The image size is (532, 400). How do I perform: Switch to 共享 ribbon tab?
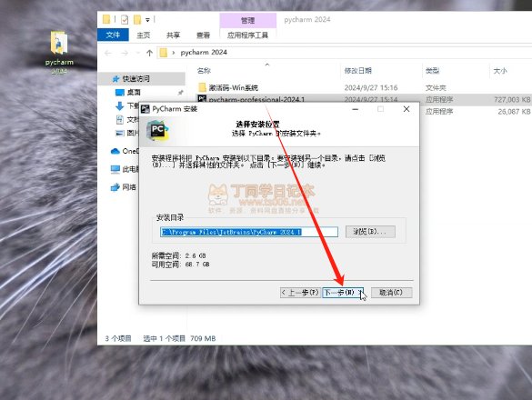pyautogui.click(x=173, y=35)
